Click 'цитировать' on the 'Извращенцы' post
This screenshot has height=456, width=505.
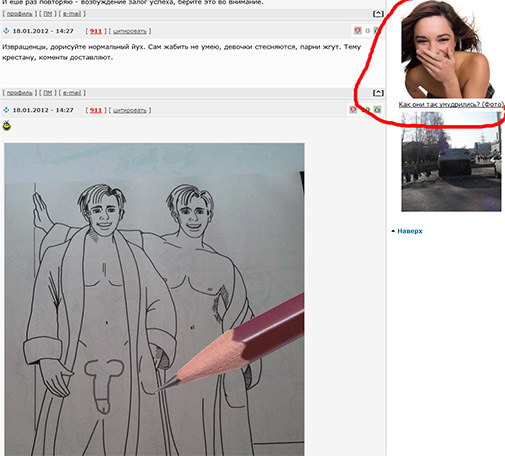(x=130, y=31)
